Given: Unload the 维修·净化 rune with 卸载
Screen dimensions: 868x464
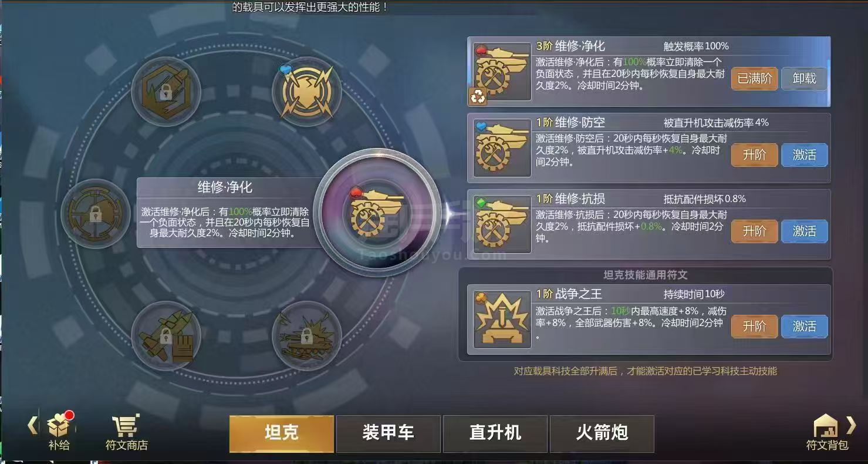Looking at the screenshot, I should (x=804, y=78).
